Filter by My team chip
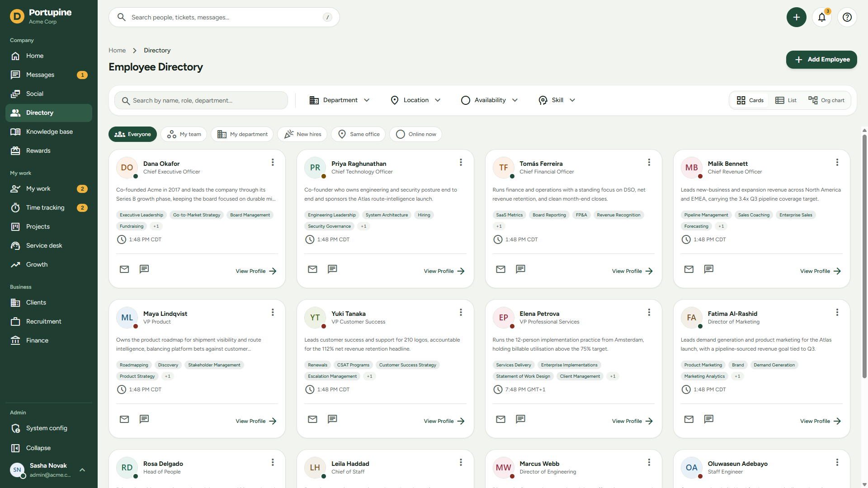 (184, 134)
